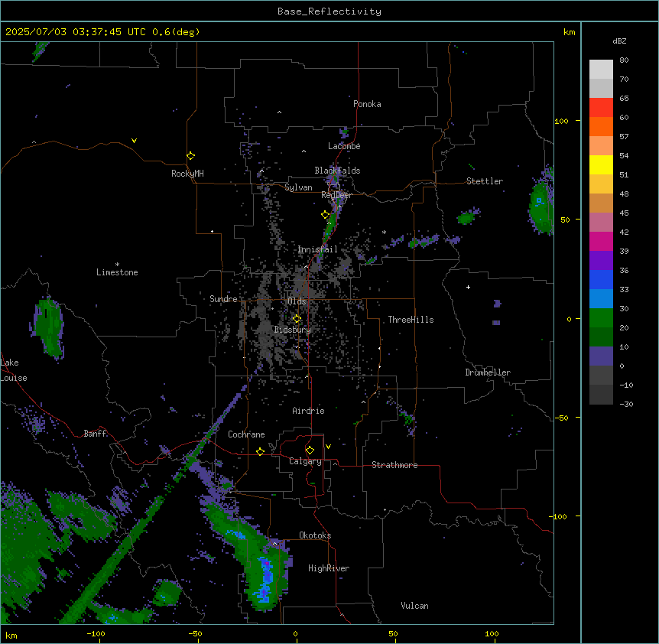This screenshot has height=644, width=659.
Task: Click the Cochrane town label
Action: coord(246,434)
